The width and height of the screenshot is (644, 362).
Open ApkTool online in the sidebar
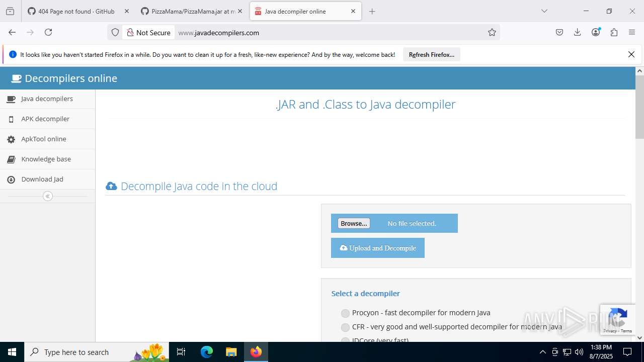[47, 139]
